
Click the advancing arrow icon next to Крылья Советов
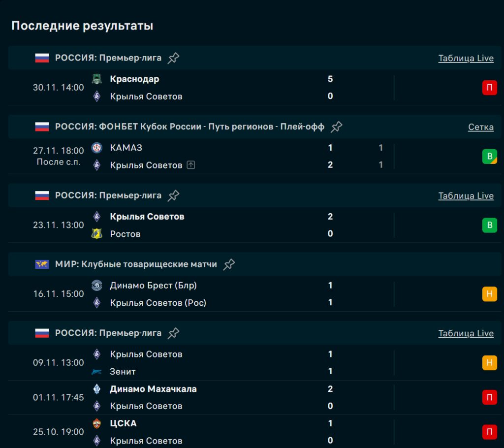point(191,165)
